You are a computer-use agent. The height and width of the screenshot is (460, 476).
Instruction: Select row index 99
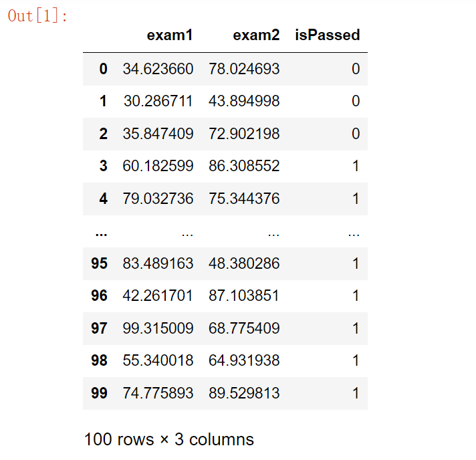(x=99, y=393)
